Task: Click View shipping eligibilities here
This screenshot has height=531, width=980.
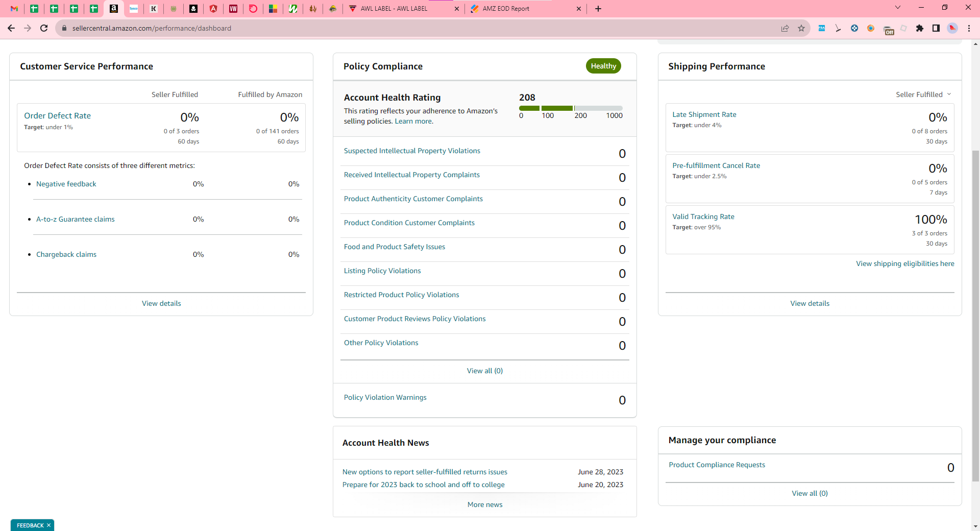Action: (905, 263)
